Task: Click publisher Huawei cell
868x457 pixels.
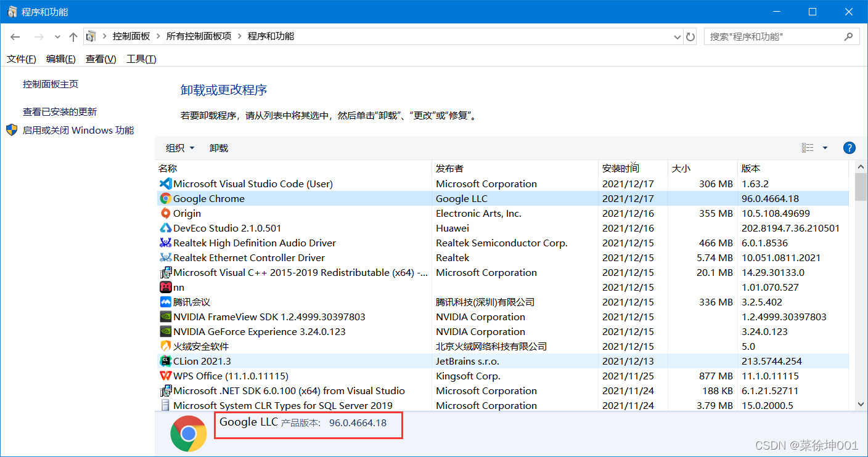Action: pos(452,228)
